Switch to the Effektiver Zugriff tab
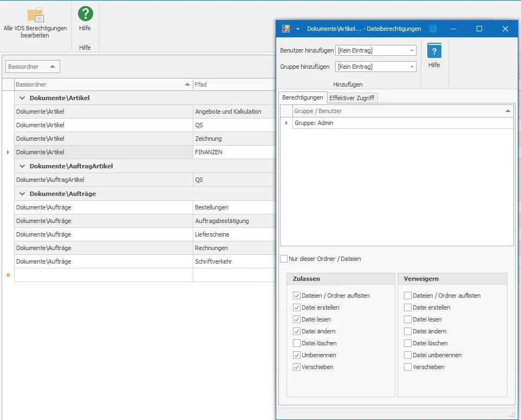 (x=351, y=97)
